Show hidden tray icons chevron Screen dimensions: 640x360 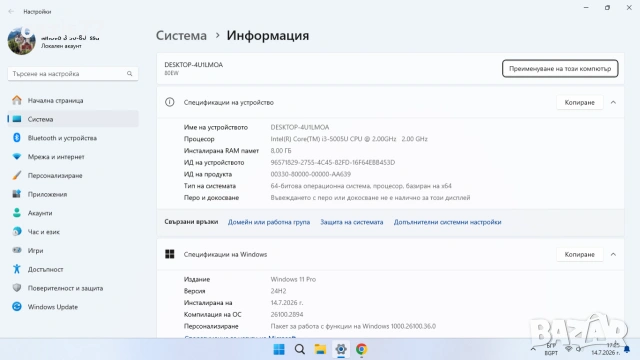click(x=533, y=349)
